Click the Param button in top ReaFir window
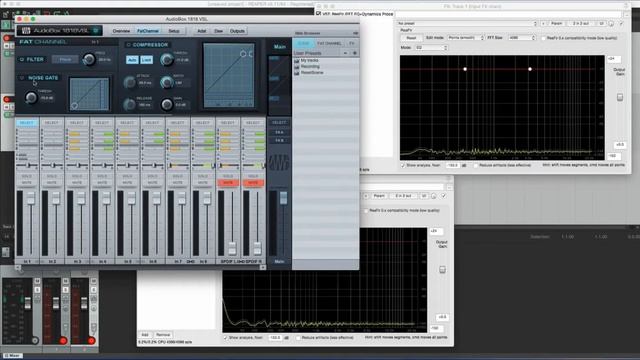The height and width of the screenshot is (360, 640). click(556, 24)
